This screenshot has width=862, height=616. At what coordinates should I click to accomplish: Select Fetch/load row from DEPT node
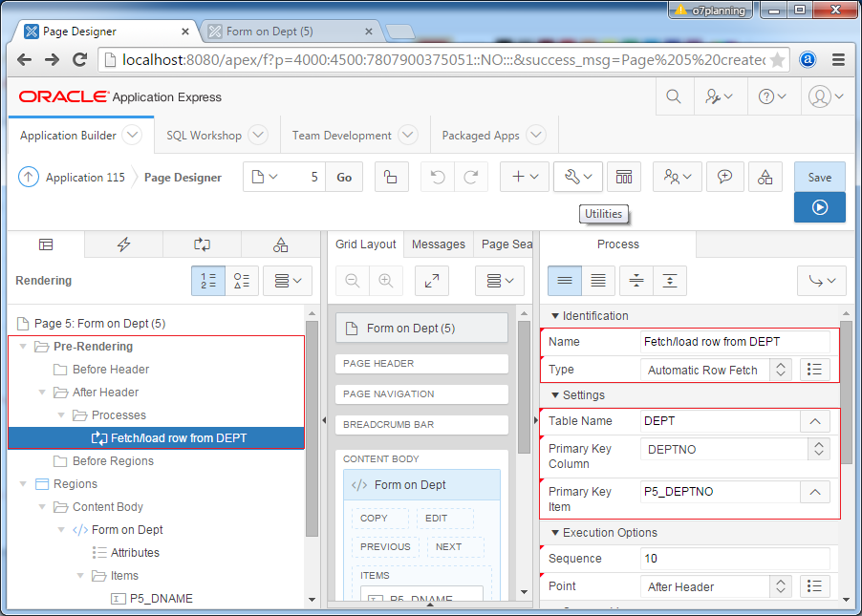point(157,438)
